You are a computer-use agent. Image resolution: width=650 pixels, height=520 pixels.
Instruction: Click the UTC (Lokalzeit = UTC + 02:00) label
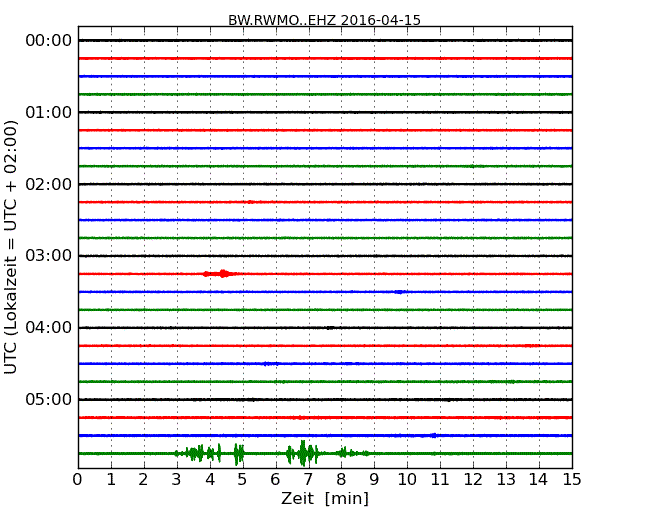11,247
